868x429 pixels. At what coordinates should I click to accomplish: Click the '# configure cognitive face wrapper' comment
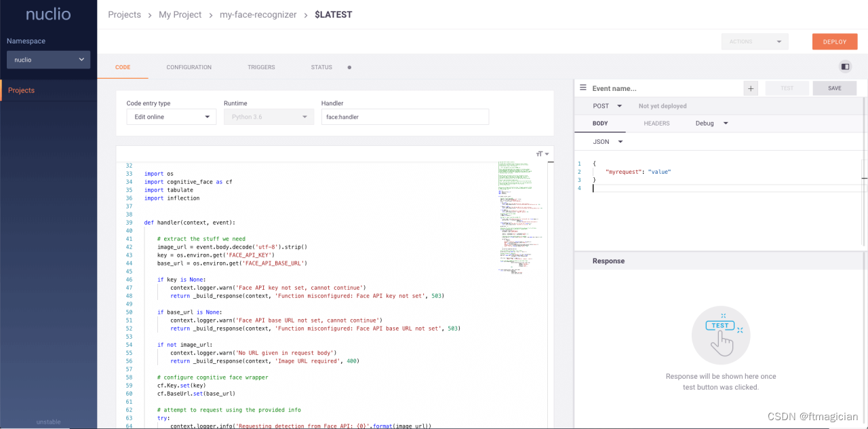point(212,377)
